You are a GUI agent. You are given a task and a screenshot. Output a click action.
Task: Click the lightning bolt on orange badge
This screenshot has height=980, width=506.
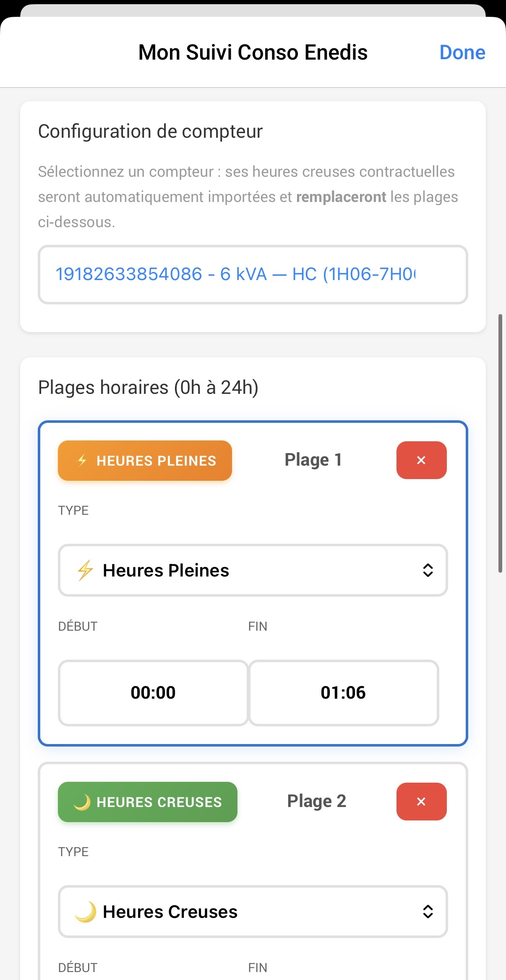tap(82, 461)
